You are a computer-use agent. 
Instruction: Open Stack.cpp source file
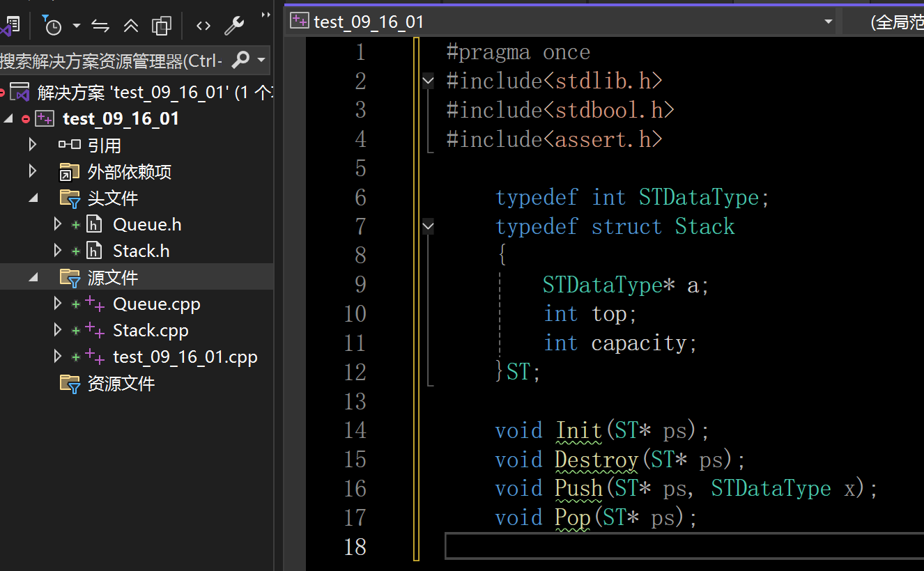coord(151,331)
